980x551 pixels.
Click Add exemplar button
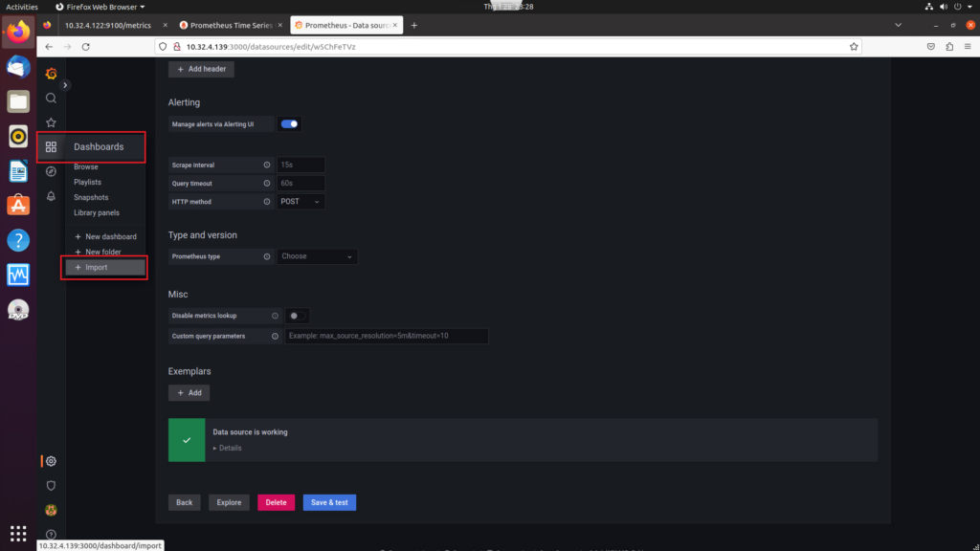coord(189,393)
